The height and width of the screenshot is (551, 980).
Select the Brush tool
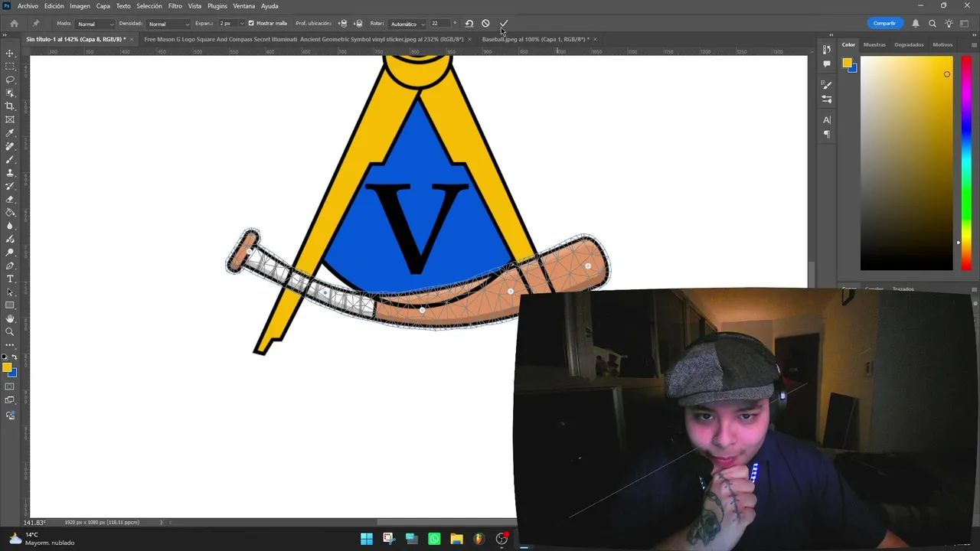coord(10,159)
